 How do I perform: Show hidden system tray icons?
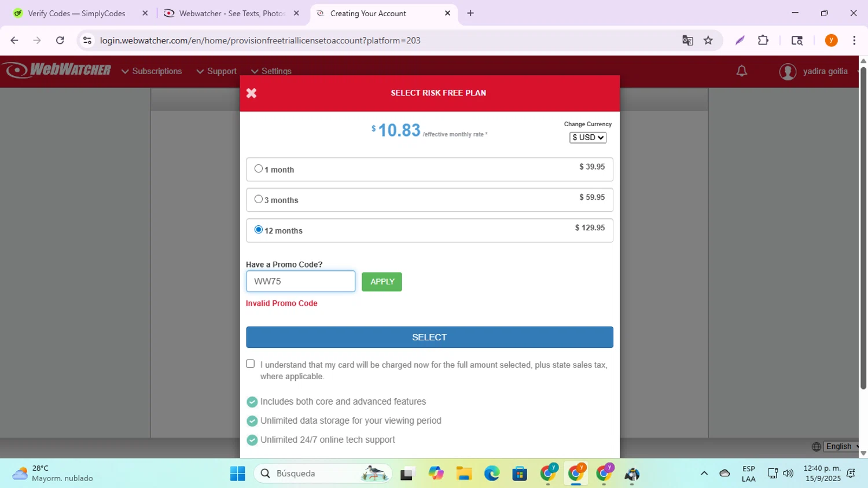point(704,474)
